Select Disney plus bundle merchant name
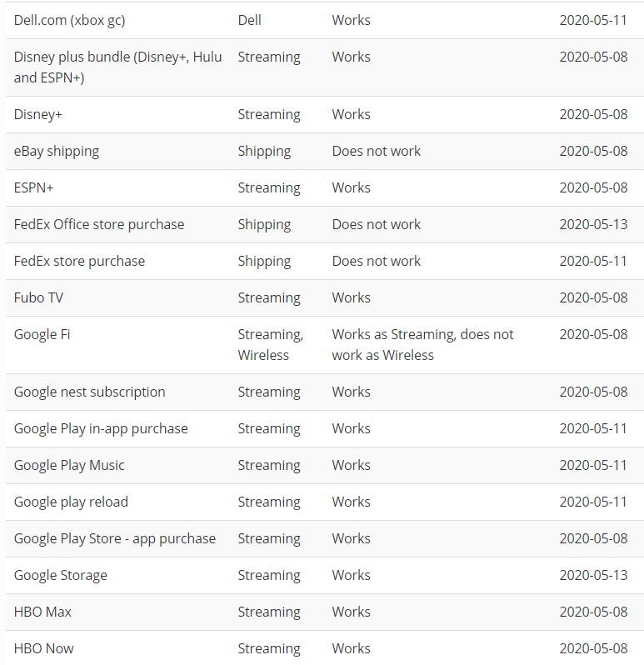The width and height of the screenshot is (644, 665). pos(117,67)
